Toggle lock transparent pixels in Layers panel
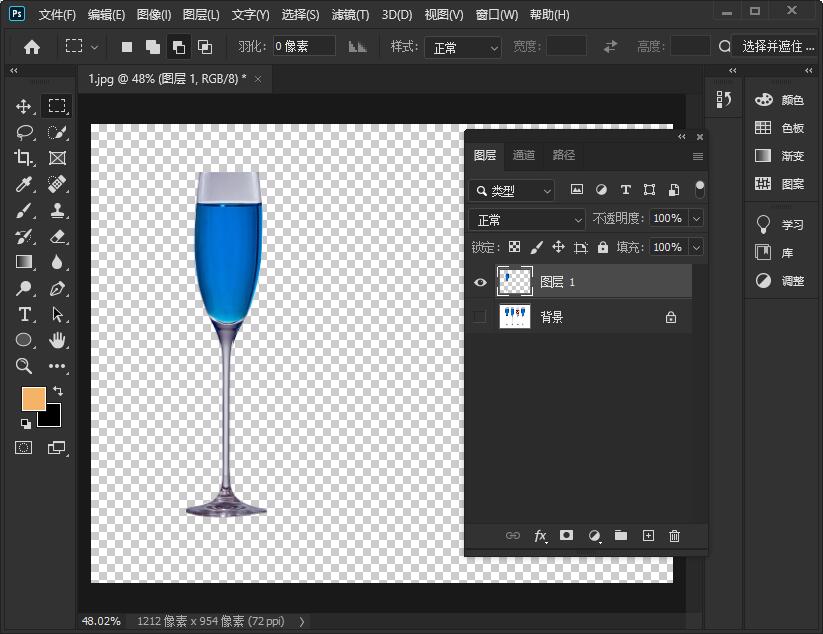The image size is (823, 634). click(514, 247)
